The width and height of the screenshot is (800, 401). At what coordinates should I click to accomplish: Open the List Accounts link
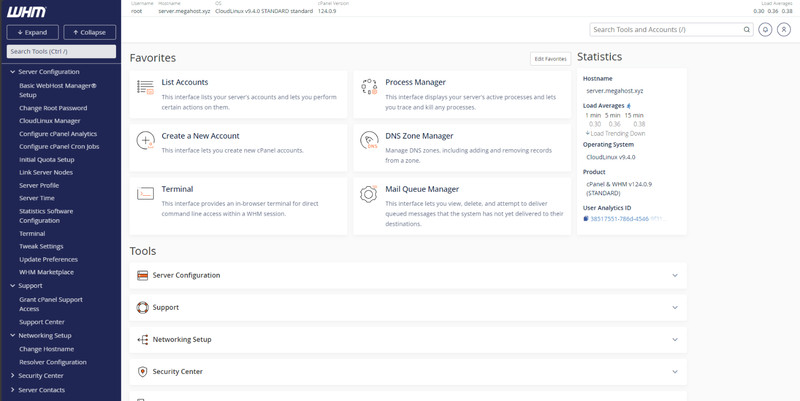185,82
